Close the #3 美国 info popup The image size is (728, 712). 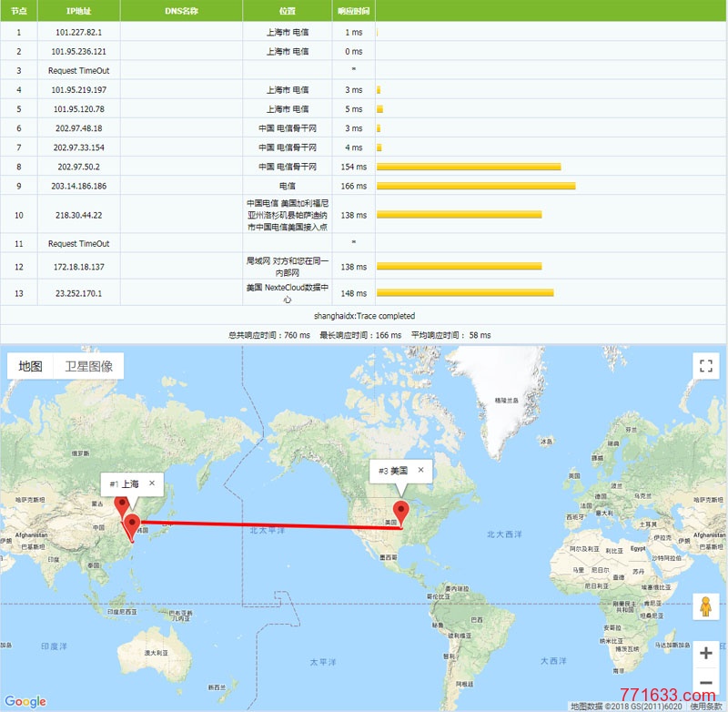pyautogui.click(x=420, y=470)
